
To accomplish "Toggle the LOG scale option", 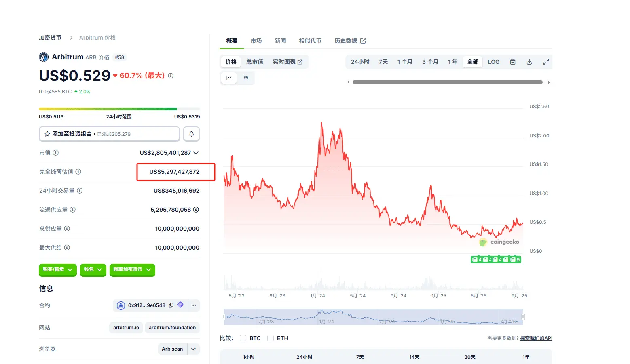I will point(494,62).
